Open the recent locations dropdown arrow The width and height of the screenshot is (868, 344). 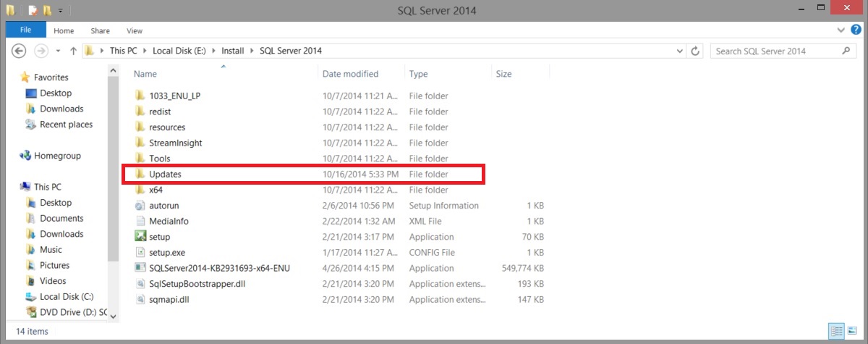point(57,51)
